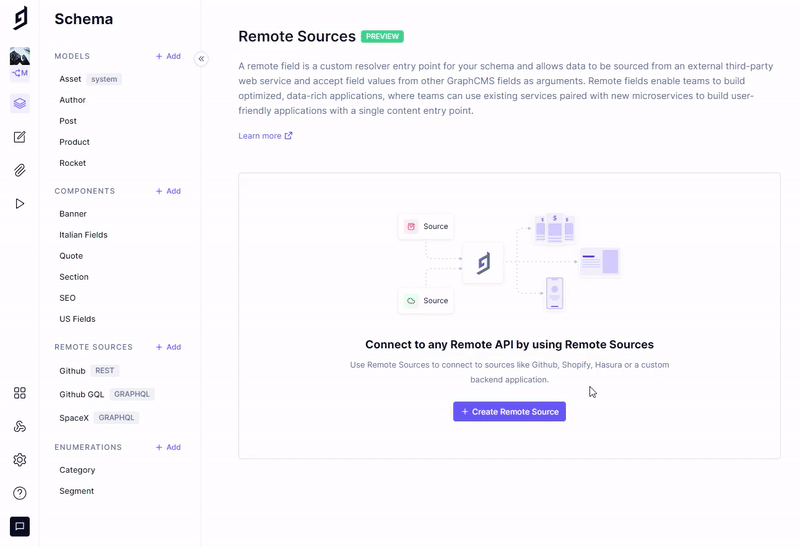This screenshot has height=547, width=800.
Task: Select the Asset system model
Action: pyautogui.click(x=70, y=79)
